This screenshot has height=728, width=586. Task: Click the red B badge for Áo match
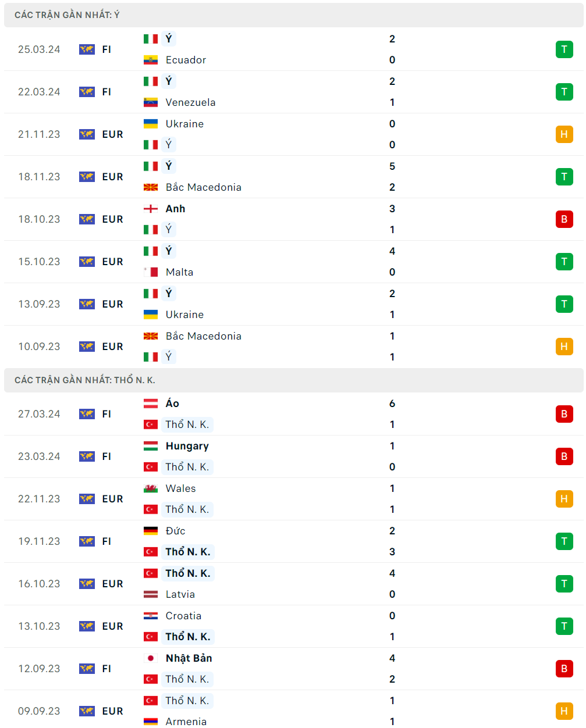click(x=564, y=414)
